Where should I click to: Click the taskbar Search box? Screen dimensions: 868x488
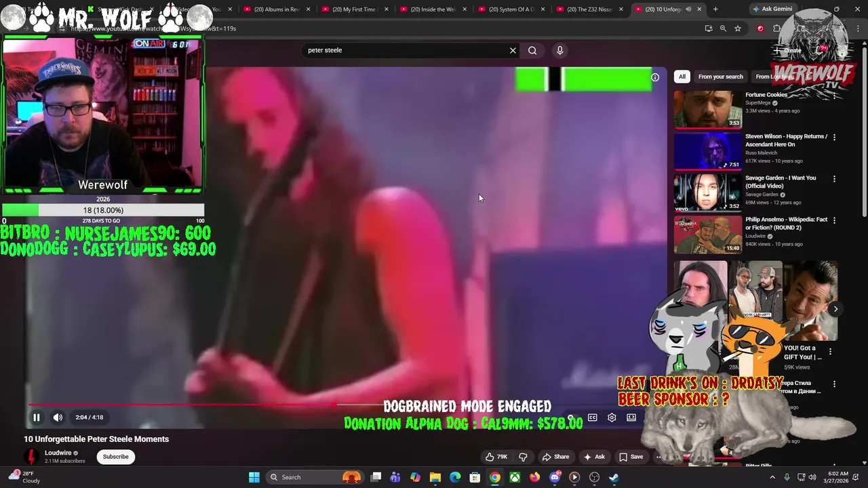[315, 477]
